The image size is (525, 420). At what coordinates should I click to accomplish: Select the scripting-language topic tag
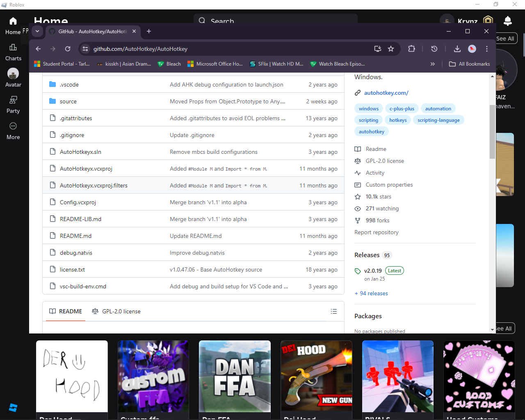pyautogui.click(x=438, y=120)
